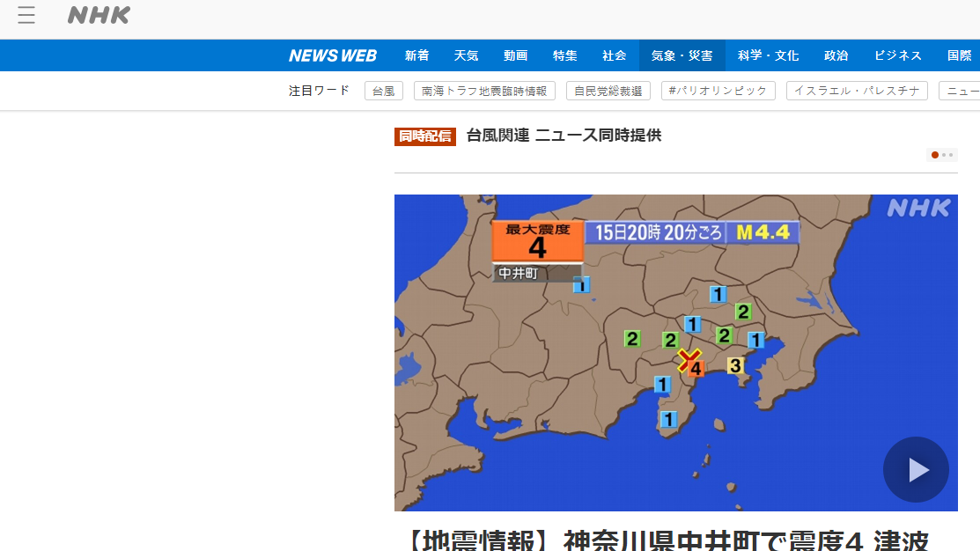Play the earthquake news video
This screenshot has width=980, height=551.
click(915, 469)
